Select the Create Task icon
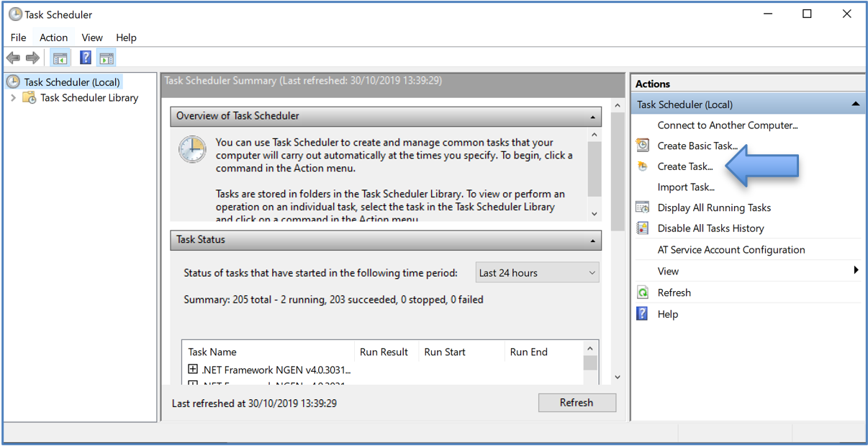 coord(641,166)
